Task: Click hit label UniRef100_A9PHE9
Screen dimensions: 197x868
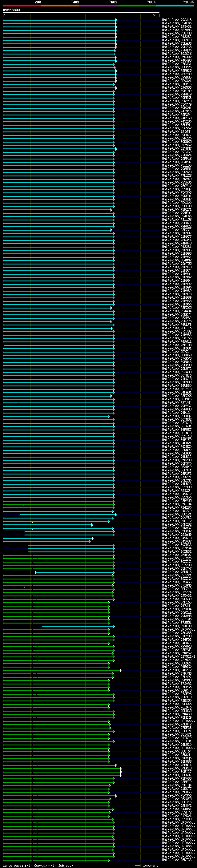Action: click(x=177, y=94)
